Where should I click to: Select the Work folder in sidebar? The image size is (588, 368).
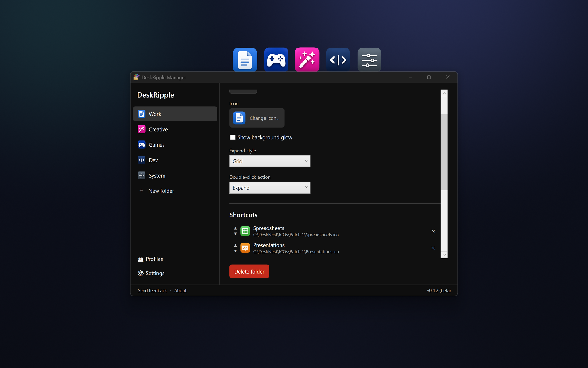175,114
